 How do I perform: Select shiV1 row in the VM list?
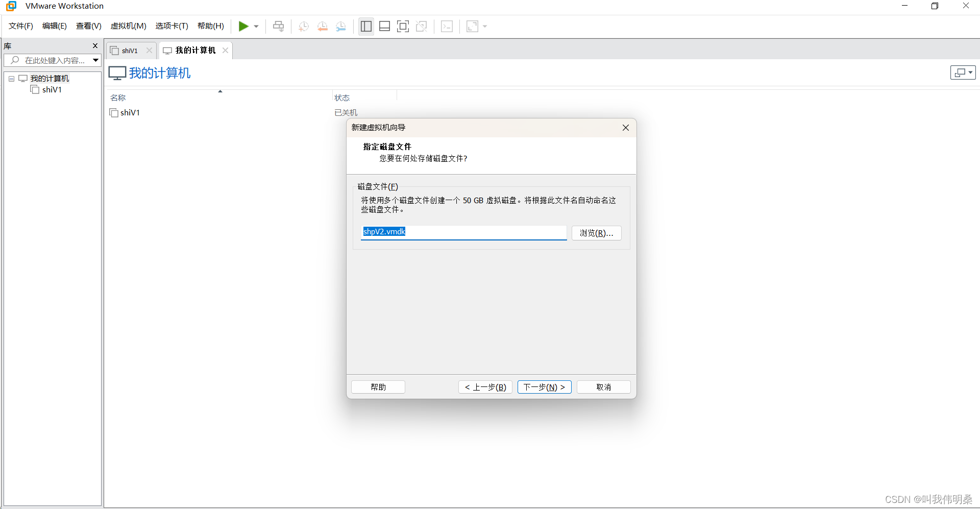coord(130,112)
